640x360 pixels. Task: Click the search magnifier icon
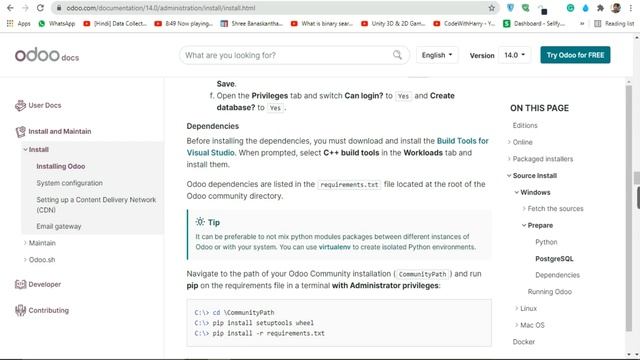pyautogui.click(x=397, y=55)
